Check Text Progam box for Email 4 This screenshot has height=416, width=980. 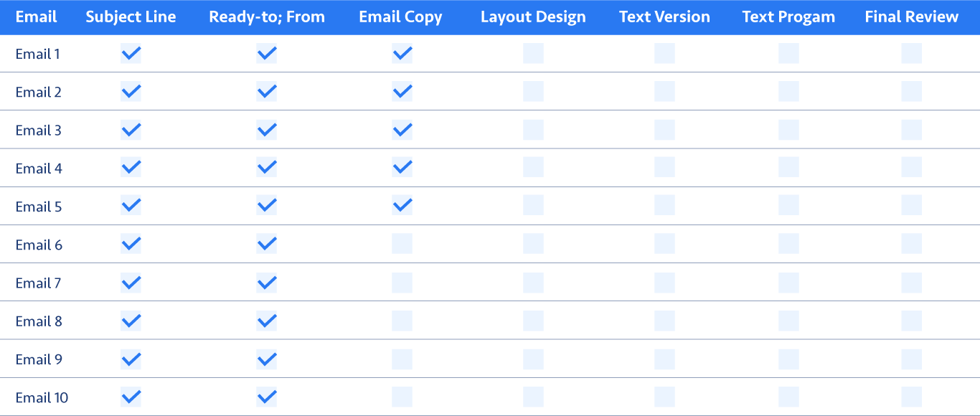(x=788, y=168)
